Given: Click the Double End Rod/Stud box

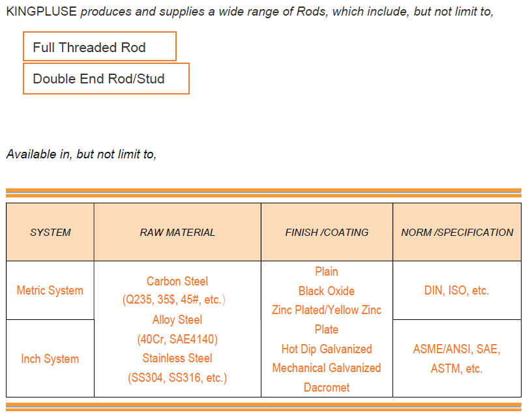Looking at the screenshot, I should tap(106, 78).
